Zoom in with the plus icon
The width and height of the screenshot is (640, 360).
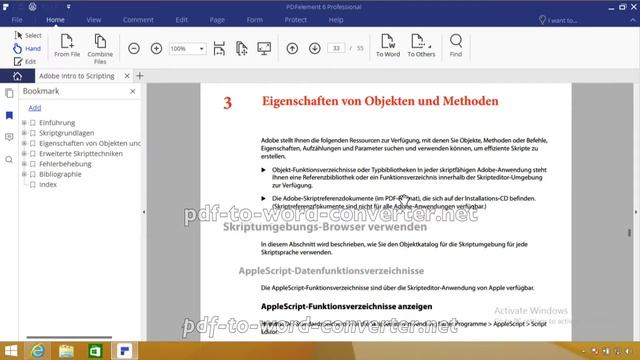click(156, 49)
